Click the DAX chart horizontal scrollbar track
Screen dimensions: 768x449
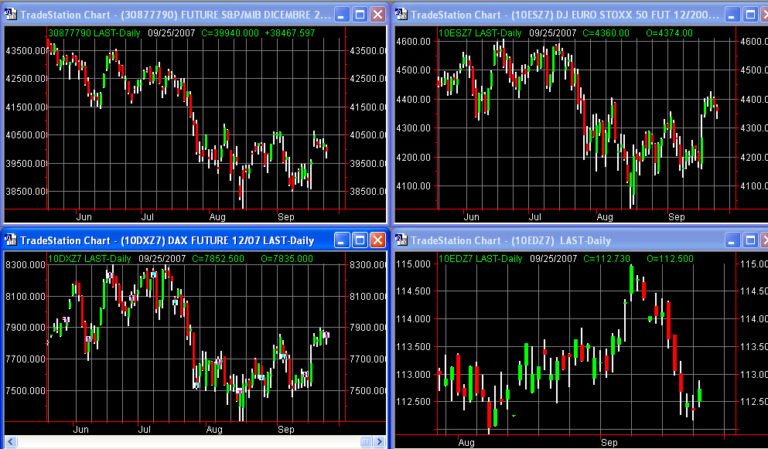point(200,442)
